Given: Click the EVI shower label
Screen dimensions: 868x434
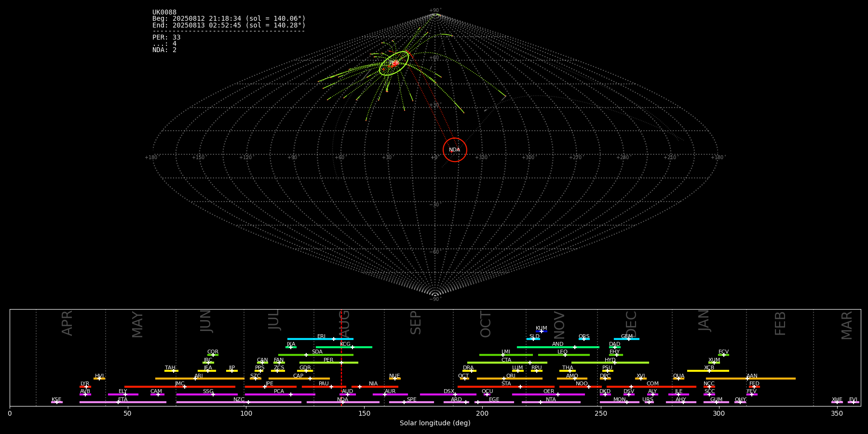Looking at the screenshot, I should (853, 400).
